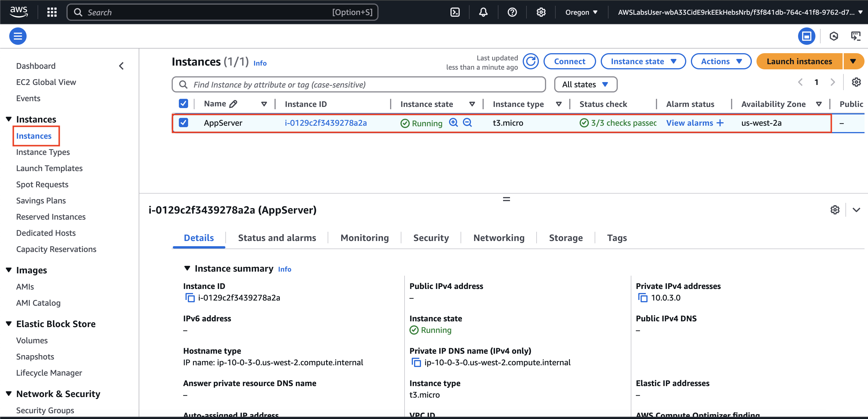Open console settings gear in top bar

click(x=541, y=12)
